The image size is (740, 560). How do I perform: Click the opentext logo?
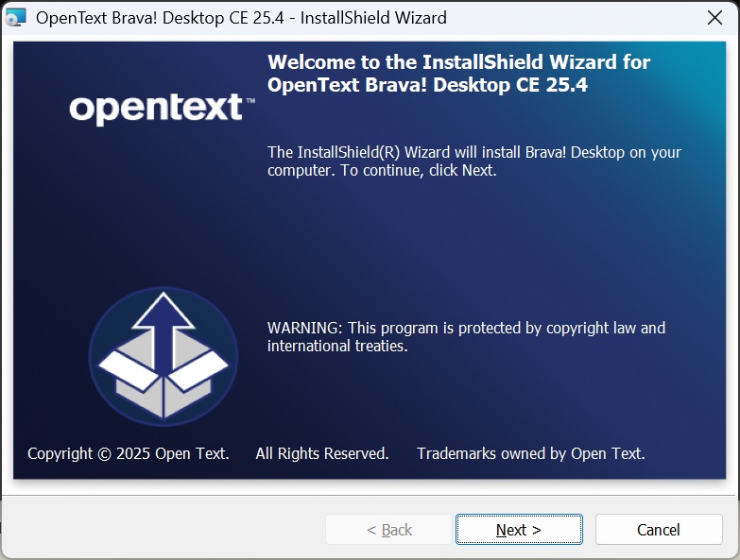(156, 109)
